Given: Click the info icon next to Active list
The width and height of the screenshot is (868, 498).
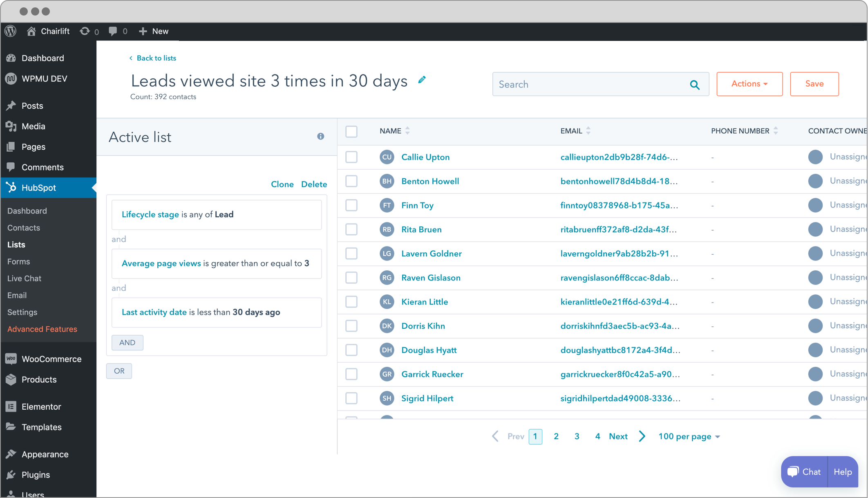Looking at the screenshot, I should click(x=321, y=136).
